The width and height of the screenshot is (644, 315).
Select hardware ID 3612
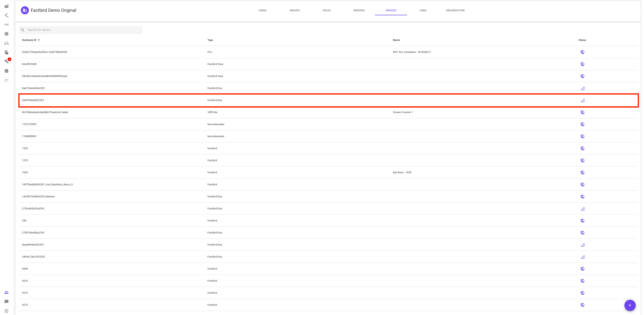25,293
